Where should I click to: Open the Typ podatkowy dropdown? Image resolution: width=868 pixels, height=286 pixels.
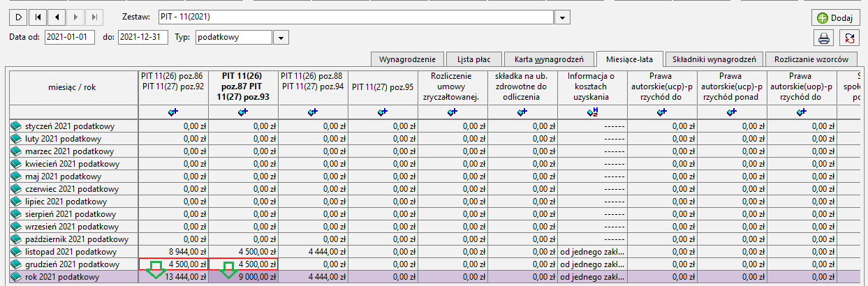click(280, 38)
